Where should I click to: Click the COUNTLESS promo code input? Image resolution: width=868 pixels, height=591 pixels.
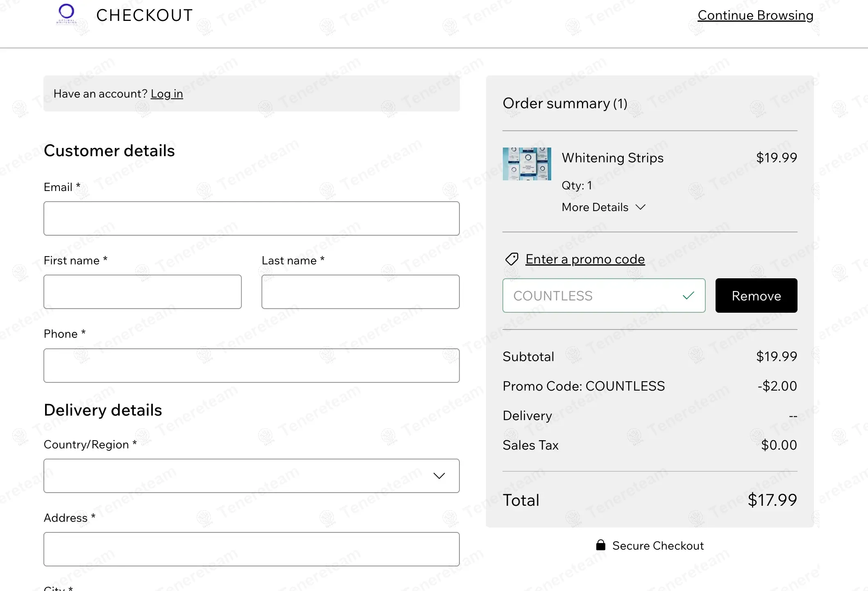point(604,295)
